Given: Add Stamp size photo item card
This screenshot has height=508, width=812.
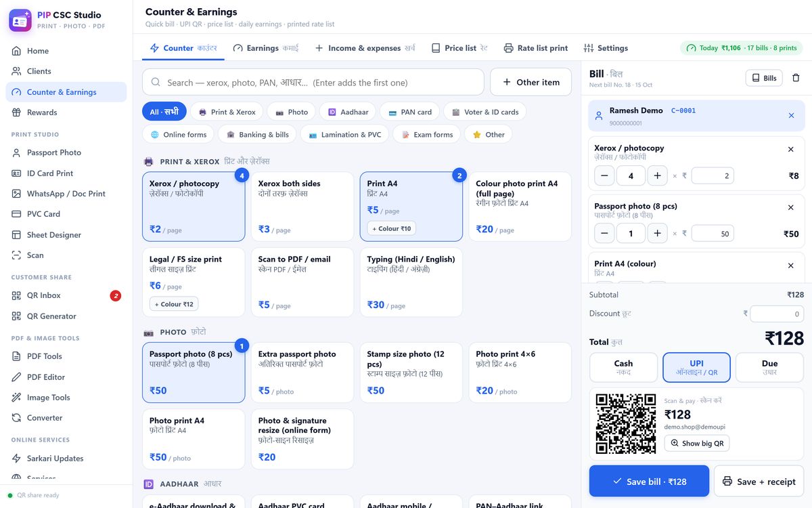Looking at the screenshot, I should [411, 373].
